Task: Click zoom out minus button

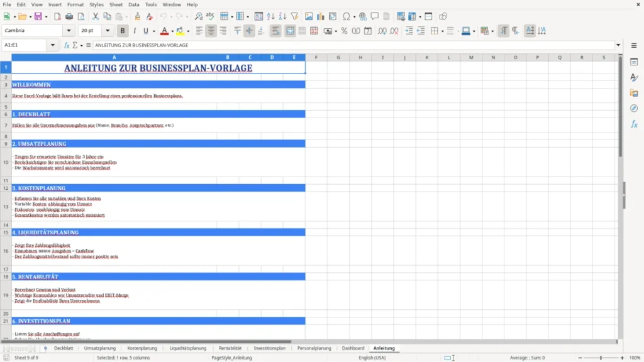Action: point(580,358)
